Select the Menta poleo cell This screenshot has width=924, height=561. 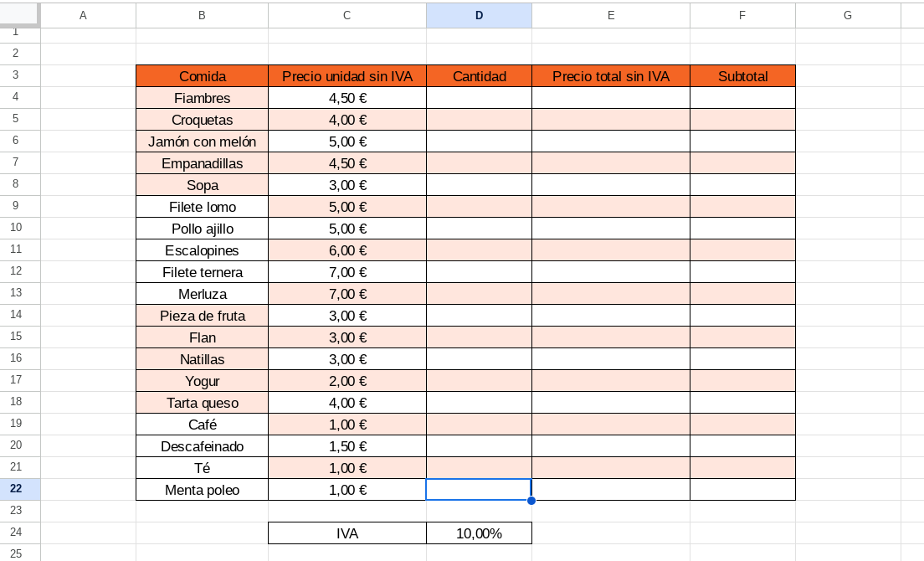pyautogui.click(x=203, y=490)
